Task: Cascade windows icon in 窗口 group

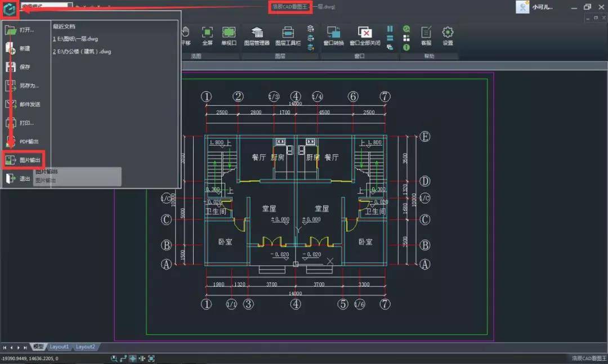Action: 390,47
